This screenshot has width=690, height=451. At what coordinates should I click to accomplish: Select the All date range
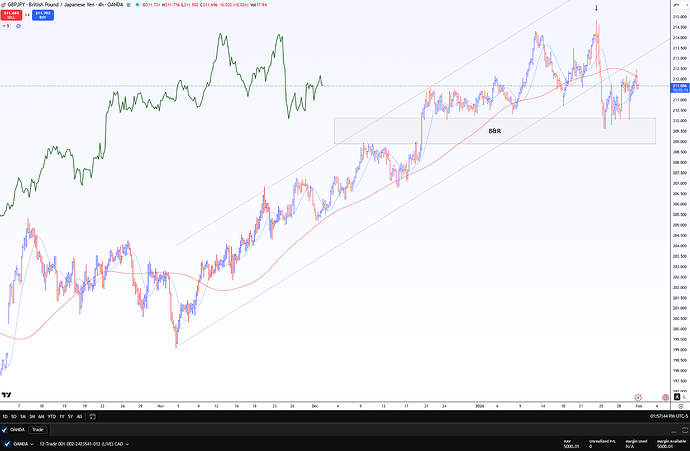click(79, 416)
